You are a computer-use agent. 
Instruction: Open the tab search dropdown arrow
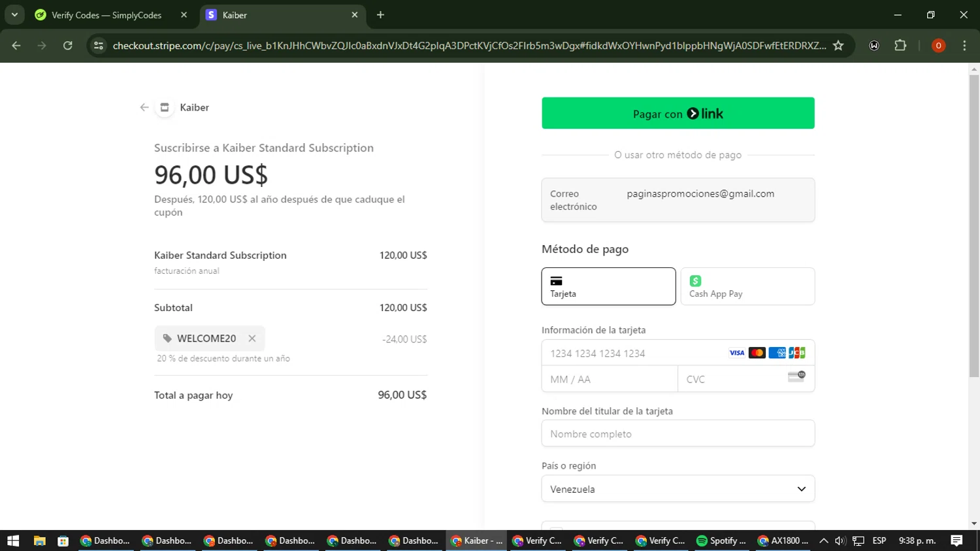pos(14,14)
